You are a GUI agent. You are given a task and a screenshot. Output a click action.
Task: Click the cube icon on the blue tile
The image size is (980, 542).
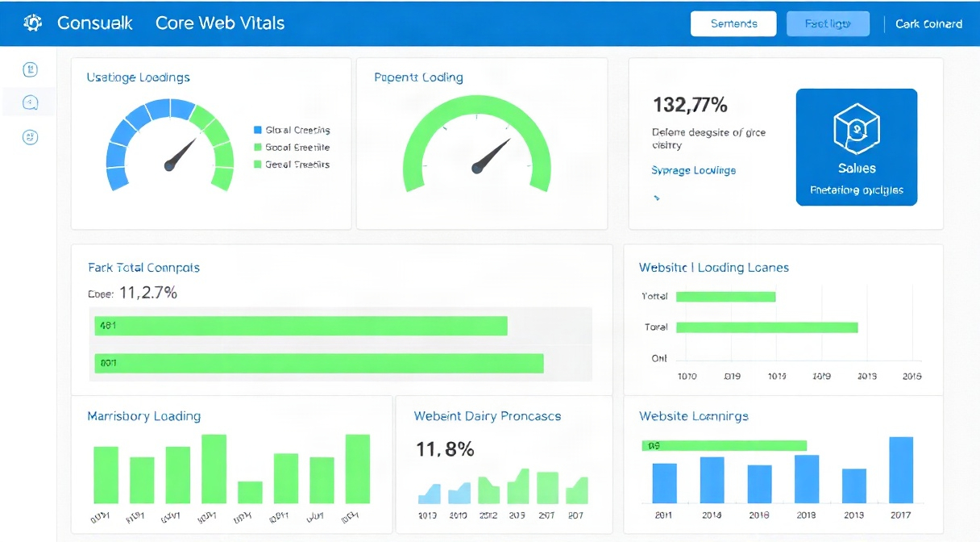[856, 128]
